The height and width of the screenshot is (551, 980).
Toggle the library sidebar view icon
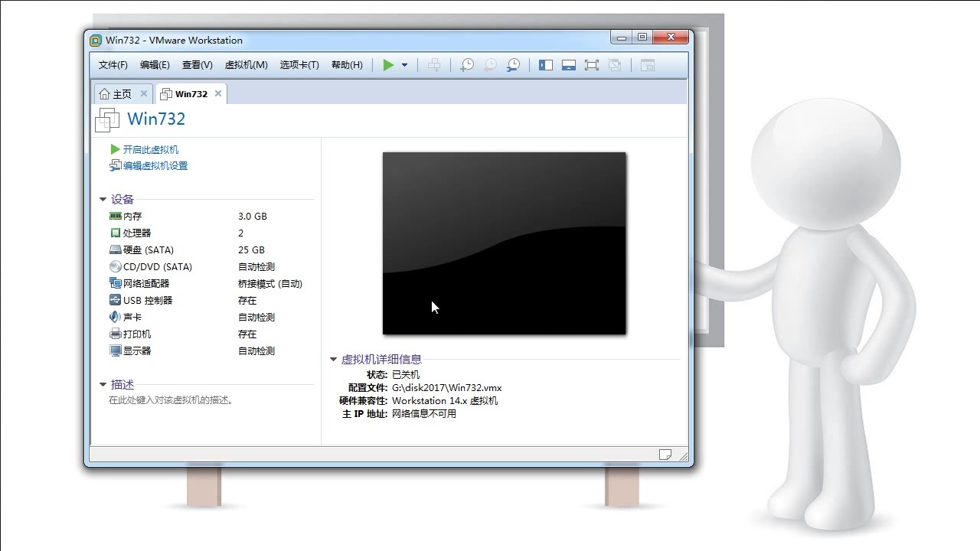pos(546,65)
